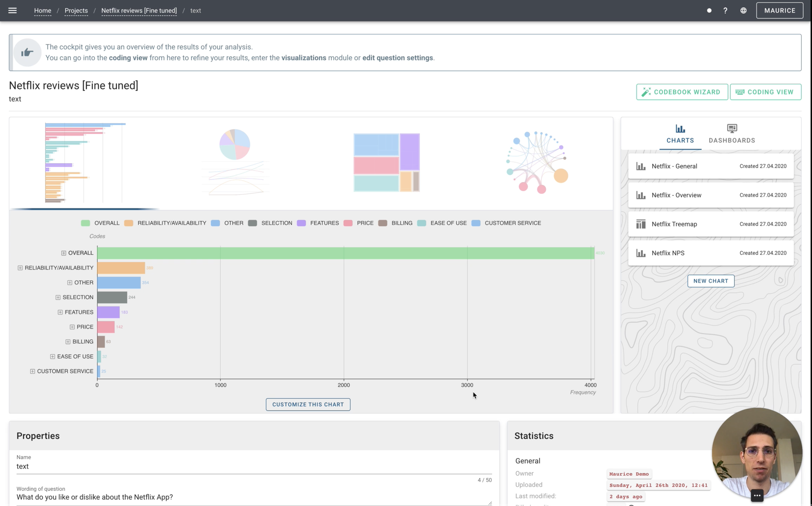This screenshot has width=812, height=506.
Task: Open Netflix reviews [Fine tuned] breadcrumb
Action: coord(139,10)
